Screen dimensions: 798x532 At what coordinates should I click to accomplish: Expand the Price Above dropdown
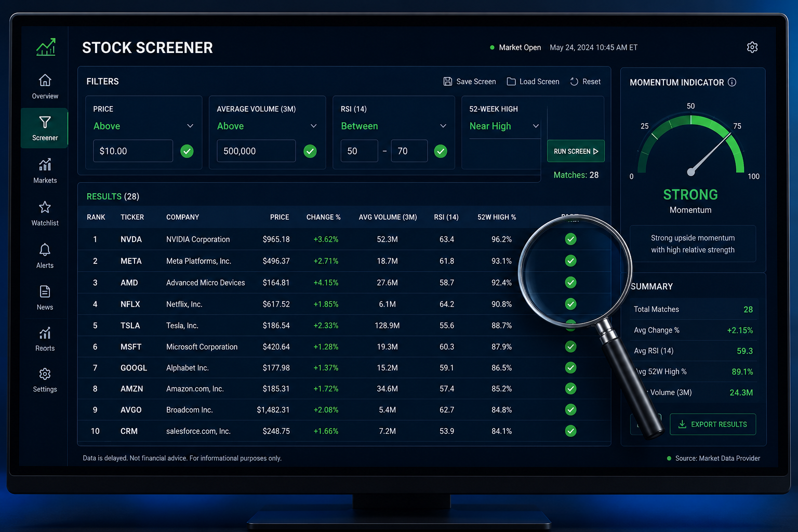143,126
